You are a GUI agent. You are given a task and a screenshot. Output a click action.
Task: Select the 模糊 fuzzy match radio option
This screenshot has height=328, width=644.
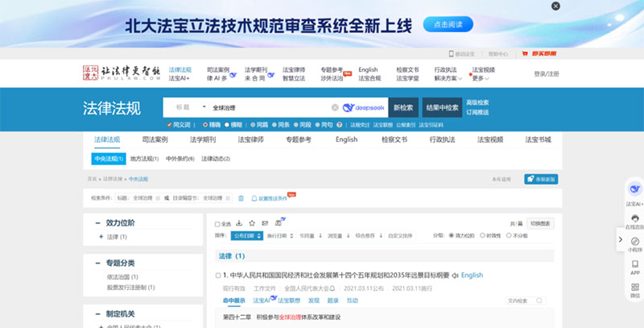pos(228,125)
